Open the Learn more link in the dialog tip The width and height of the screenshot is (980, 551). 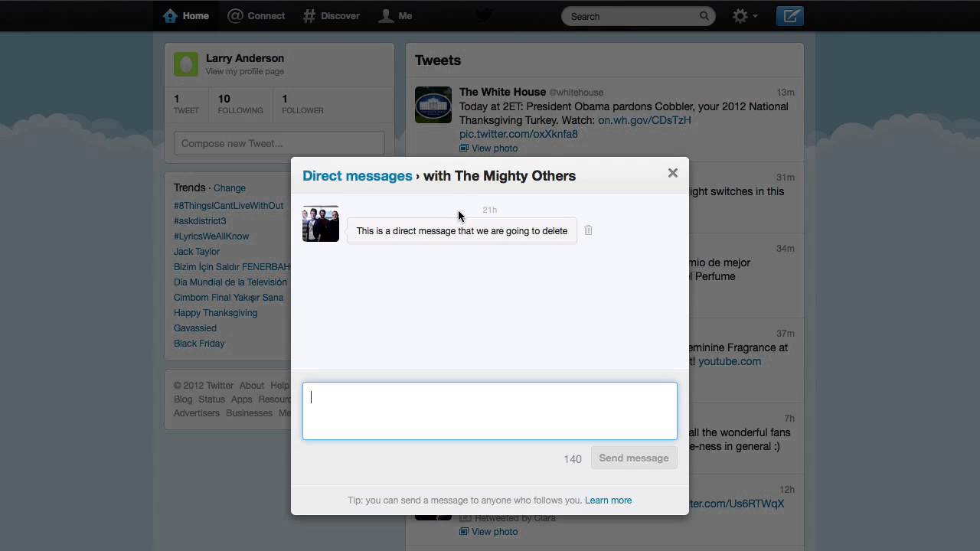(608, 500)
